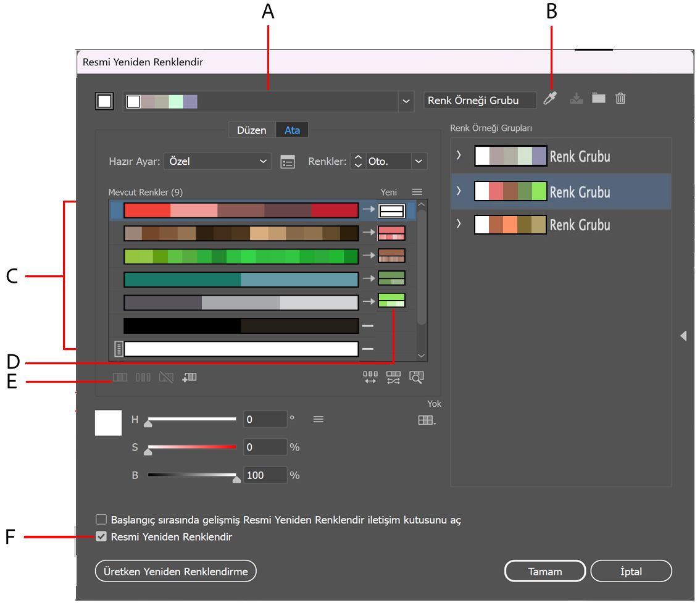Viewport: 700px width, 608px height.
Task: Click the large white current color preview box
Action: 108,423
